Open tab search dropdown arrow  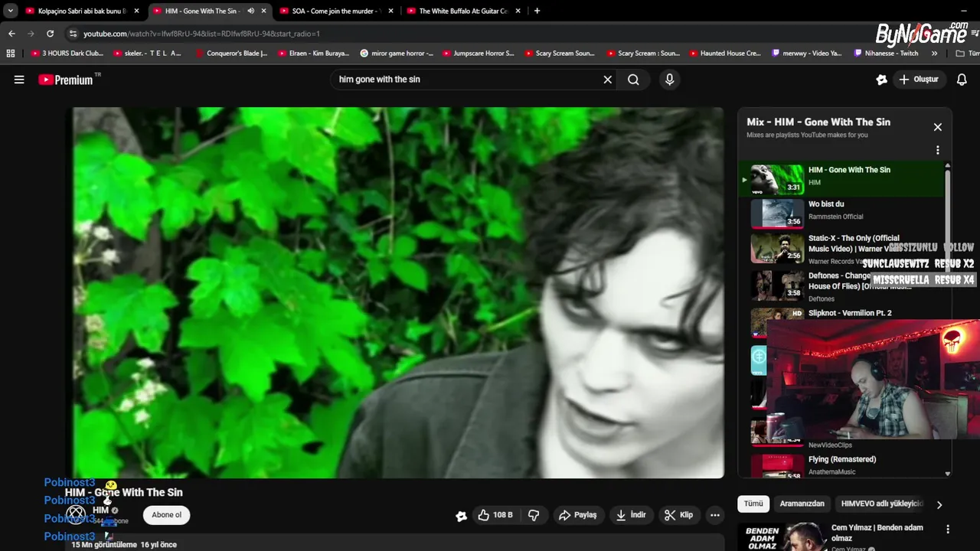pyautogui.click(x=10, y=11)
